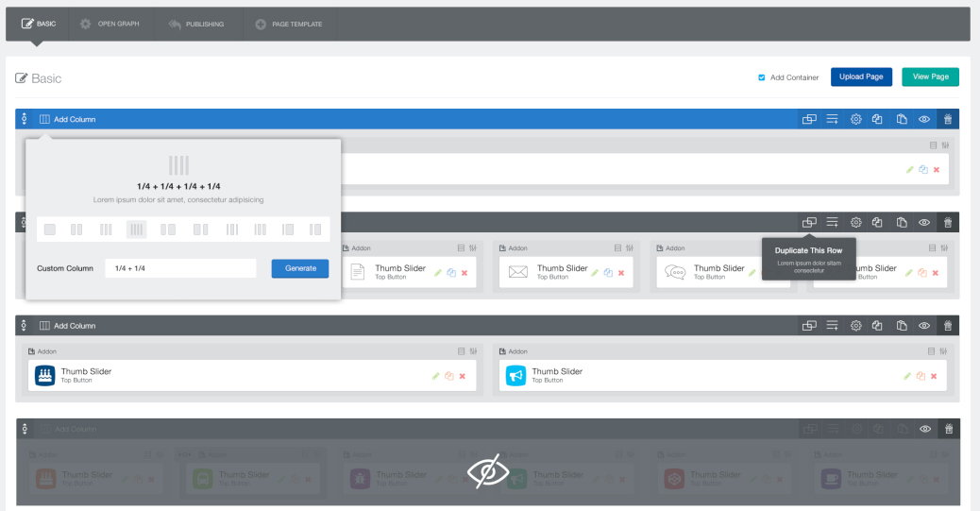Remove the document-icon Thumb Slider with red X

[465, 273]
